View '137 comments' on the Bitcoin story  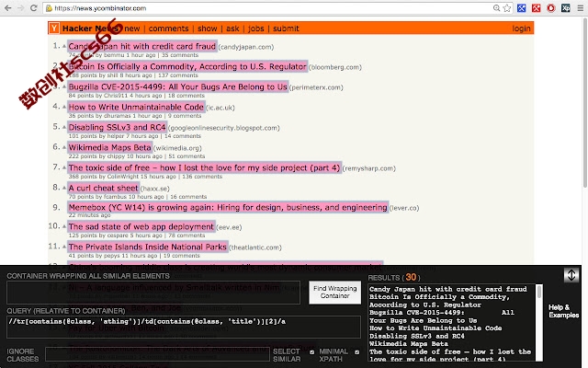point(178,75)
